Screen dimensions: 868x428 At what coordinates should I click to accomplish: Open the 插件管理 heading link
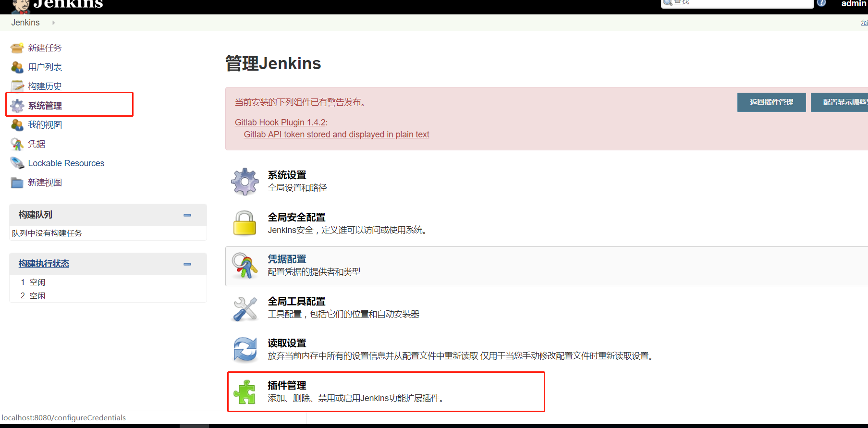[x=287, y=385]
